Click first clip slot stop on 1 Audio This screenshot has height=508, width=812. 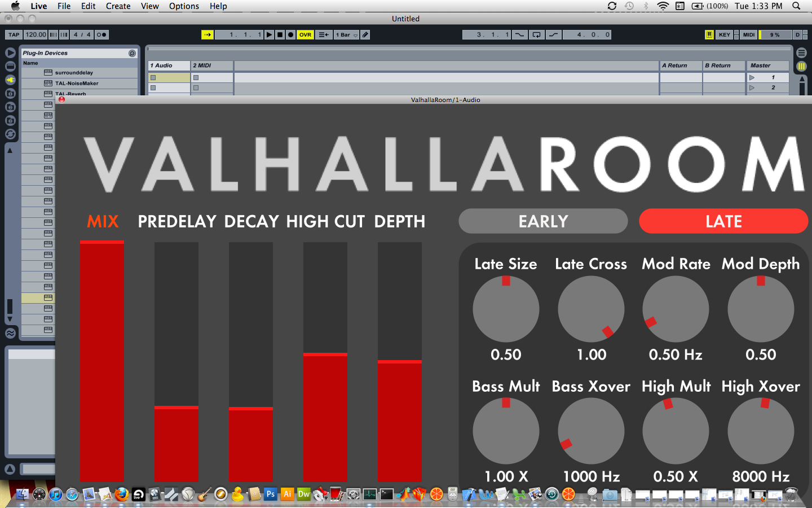tap(153, 78)
